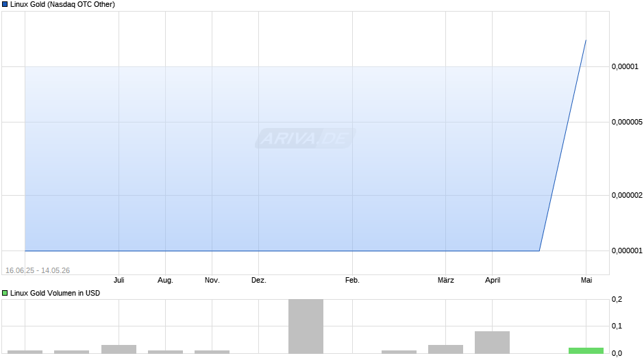The height and width of the screenshot is (360, 644).
Task: Click the rising blue price line
Action: coord(562,145)
